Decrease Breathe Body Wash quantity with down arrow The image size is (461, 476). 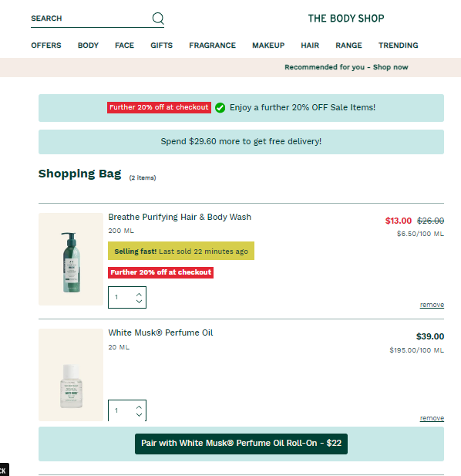tap(139, 302)
